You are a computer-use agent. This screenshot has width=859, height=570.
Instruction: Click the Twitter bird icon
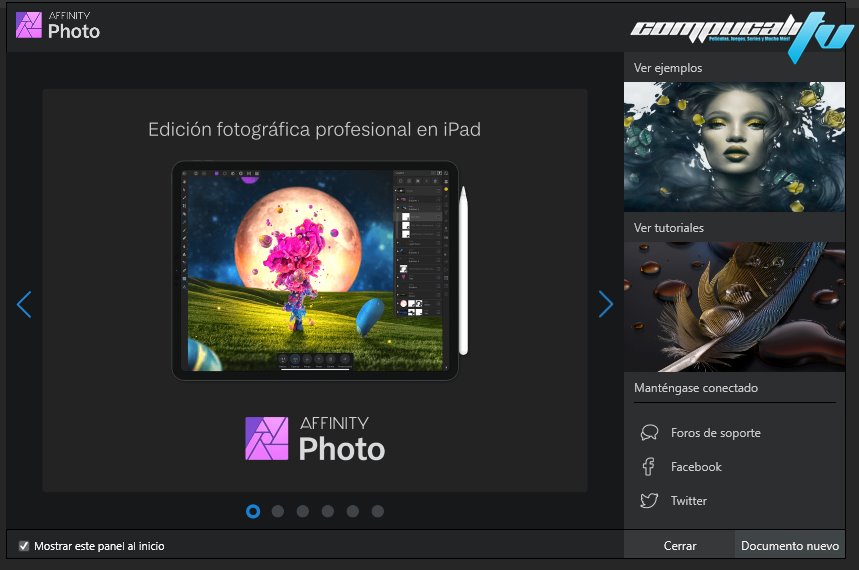(649, 500)
